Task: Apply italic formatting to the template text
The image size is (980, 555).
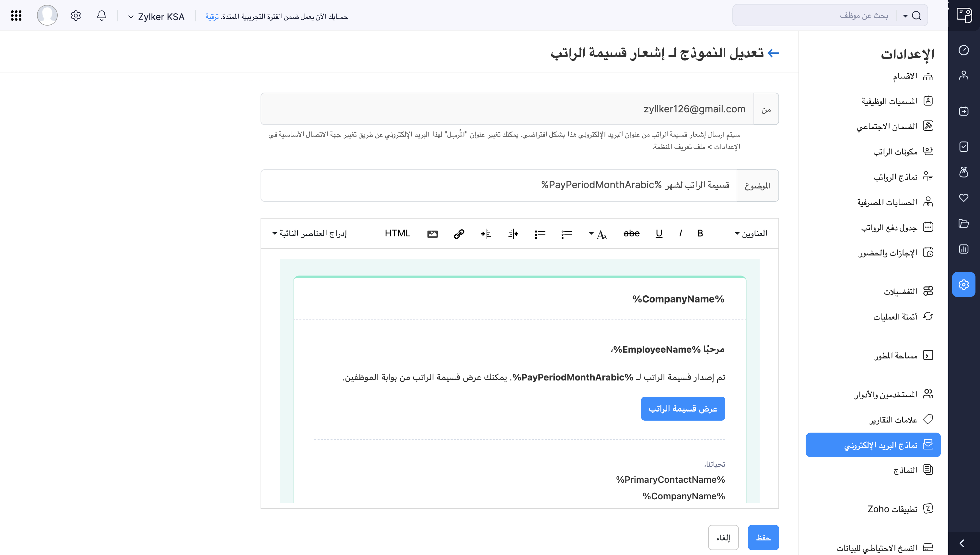Action: pyautogui.click(x=681, y=233)
